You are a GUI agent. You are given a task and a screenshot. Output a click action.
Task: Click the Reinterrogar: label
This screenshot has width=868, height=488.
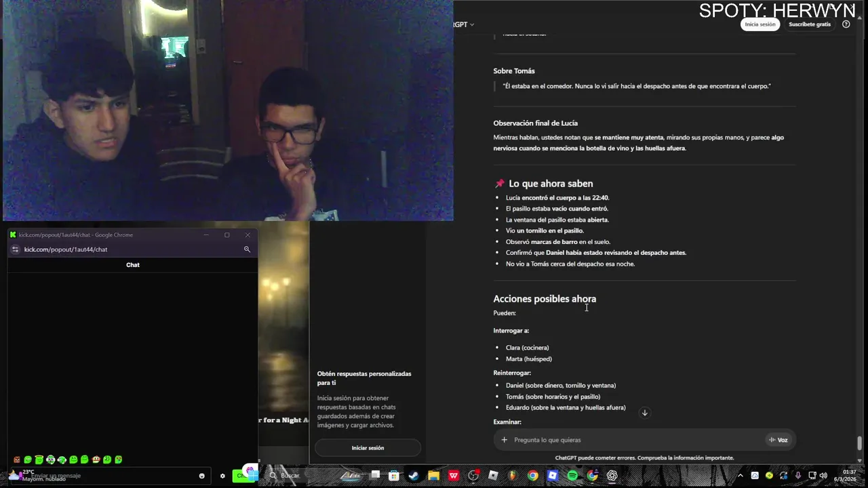512,373
